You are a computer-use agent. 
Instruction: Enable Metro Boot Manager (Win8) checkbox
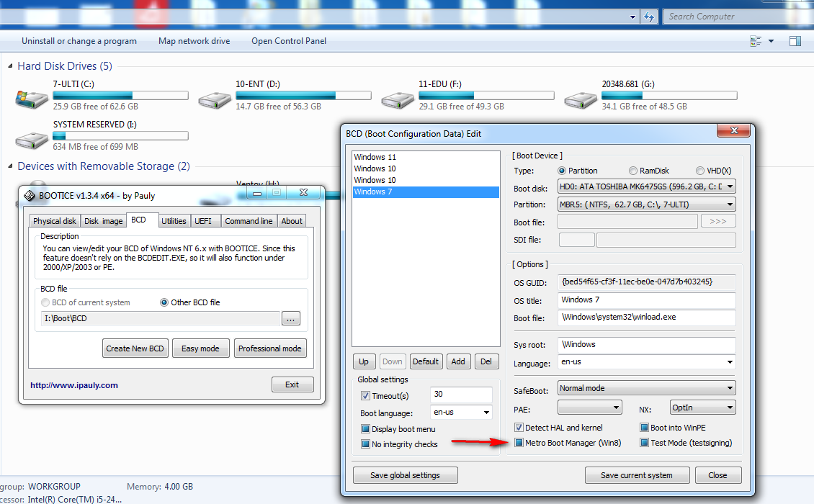(519, 442)
